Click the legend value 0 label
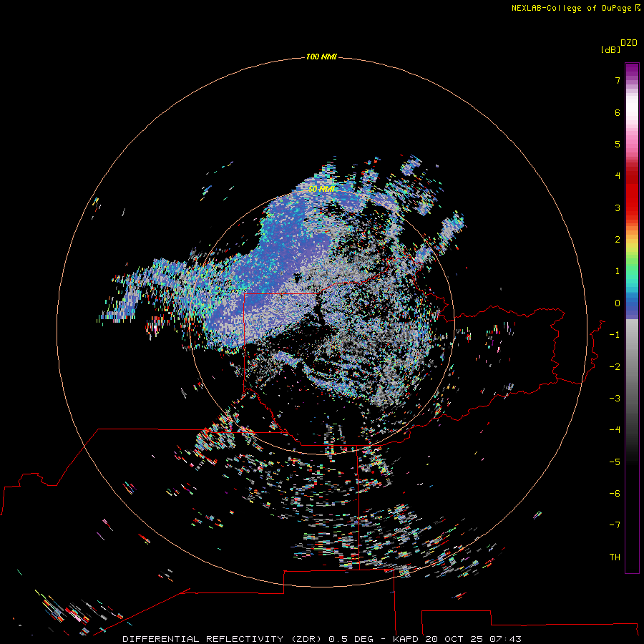 [618, 303]
